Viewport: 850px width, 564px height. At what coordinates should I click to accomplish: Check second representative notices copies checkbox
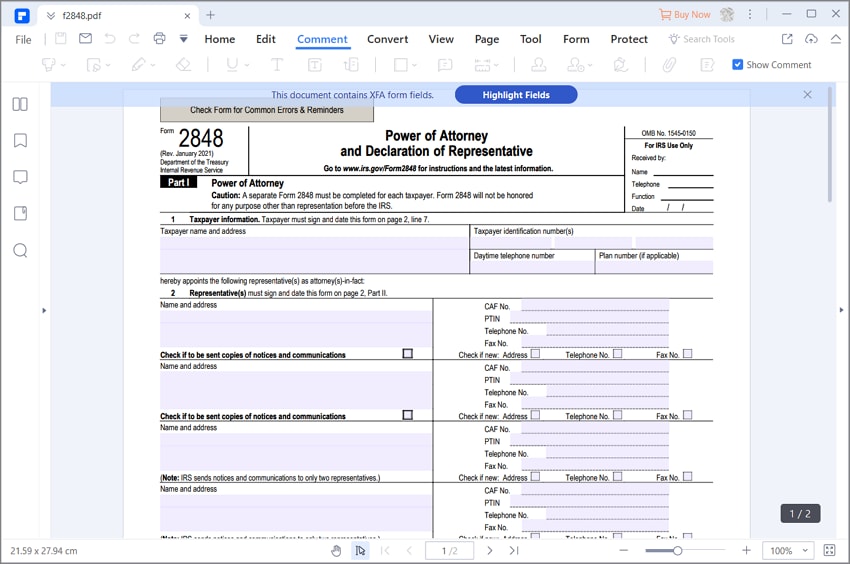pos(408,415)
